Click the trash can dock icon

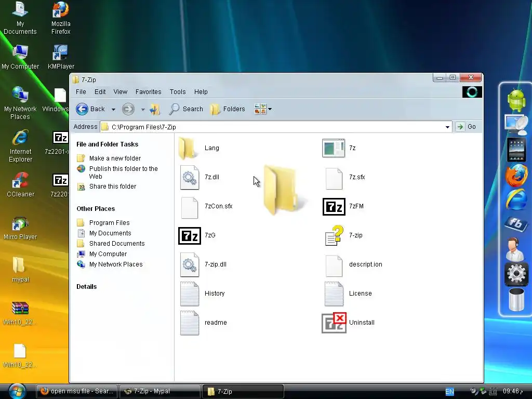516,299
